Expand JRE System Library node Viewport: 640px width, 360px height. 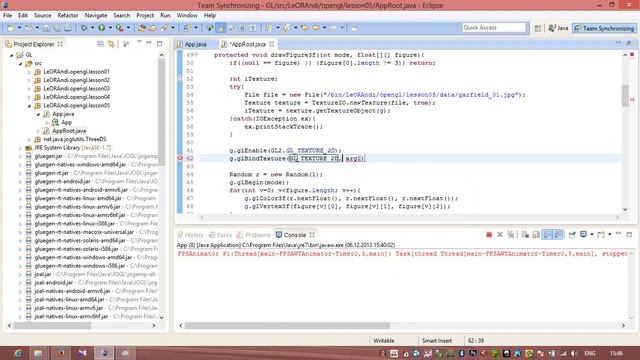point(20,148)
